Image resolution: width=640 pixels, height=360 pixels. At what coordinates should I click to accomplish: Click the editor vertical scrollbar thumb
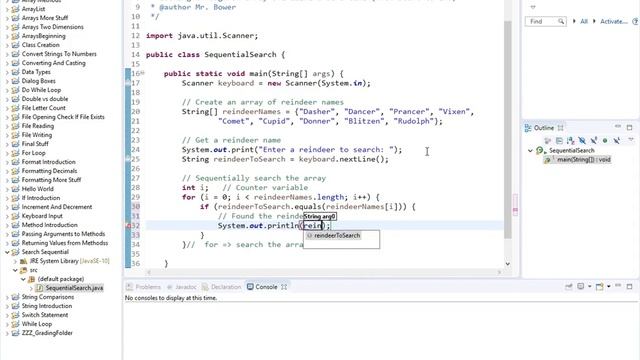[508, 129]
